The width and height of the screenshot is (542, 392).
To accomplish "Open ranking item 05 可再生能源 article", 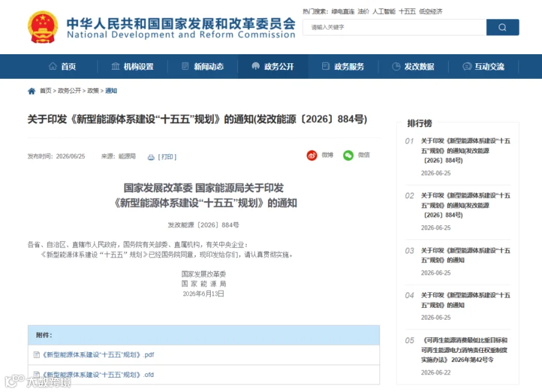I will [464, 350].
